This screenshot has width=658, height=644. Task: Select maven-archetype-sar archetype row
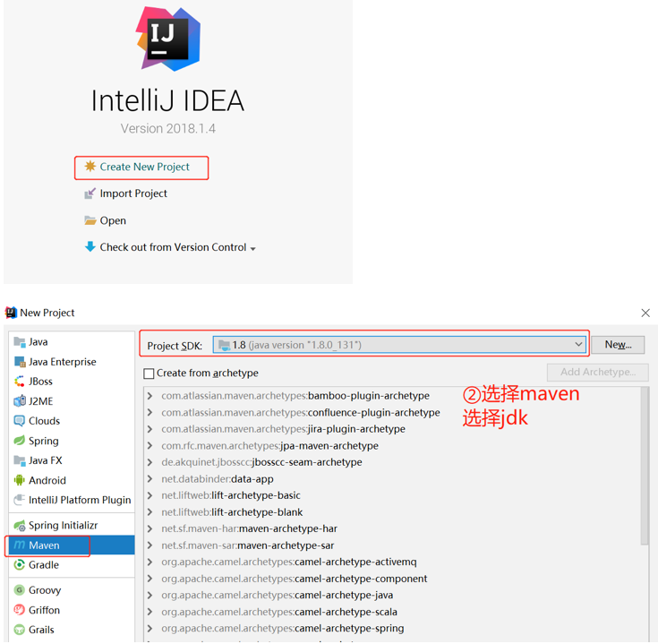coord(392,545)
